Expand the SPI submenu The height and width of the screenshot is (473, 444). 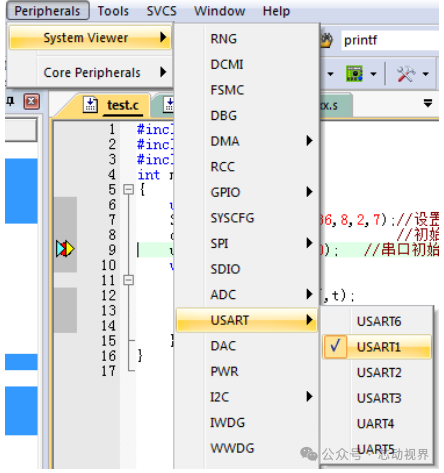tap(247, 243)
